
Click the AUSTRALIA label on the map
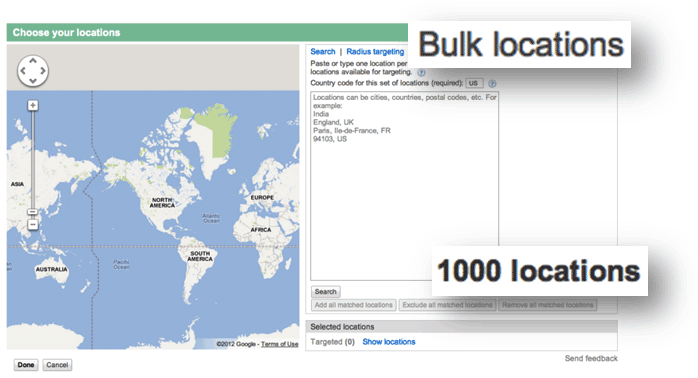(x=52, y=269)
